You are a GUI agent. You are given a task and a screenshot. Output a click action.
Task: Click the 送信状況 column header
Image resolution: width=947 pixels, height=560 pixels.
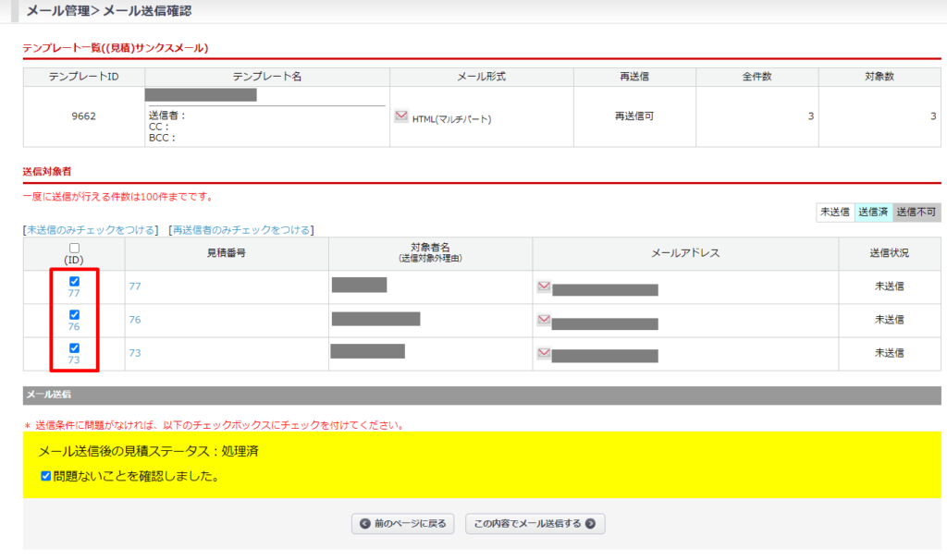coord(889,253)
